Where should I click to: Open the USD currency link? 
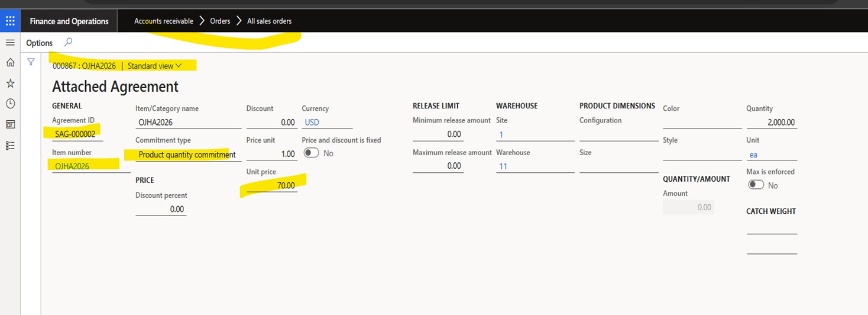click(x=312, y=123)
